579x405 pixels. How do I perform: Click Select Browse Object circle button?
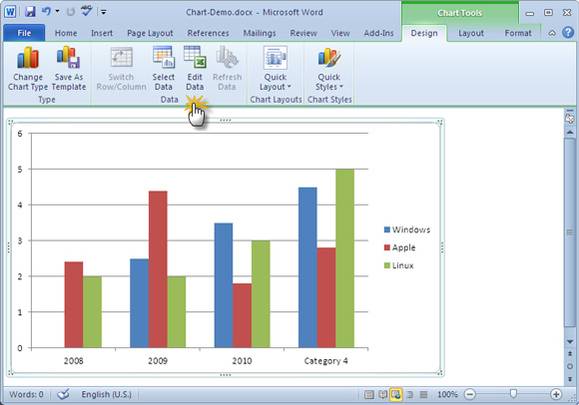point(570,366)
